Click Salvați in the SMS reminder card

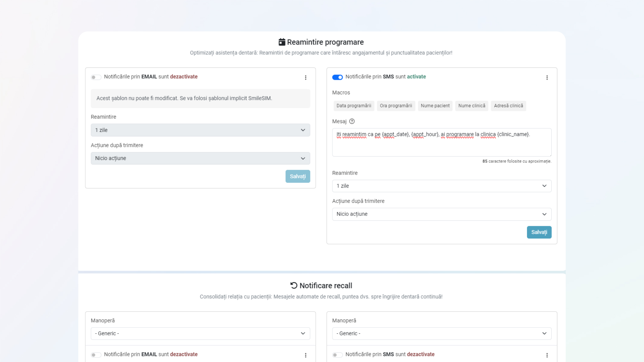coord(539,232)
